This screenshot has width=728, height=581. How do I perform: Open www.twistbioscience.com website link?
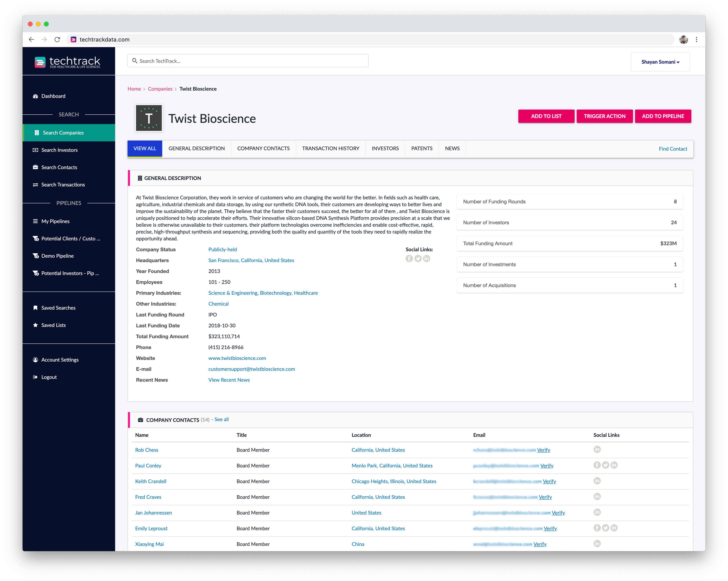point(237,358)
